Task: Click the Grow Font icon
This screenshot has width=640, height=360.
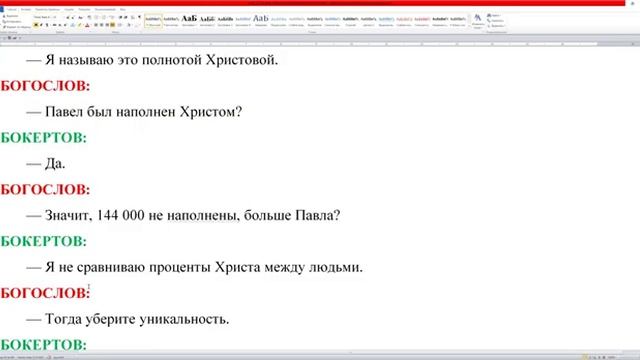Action: click(68, 17)
